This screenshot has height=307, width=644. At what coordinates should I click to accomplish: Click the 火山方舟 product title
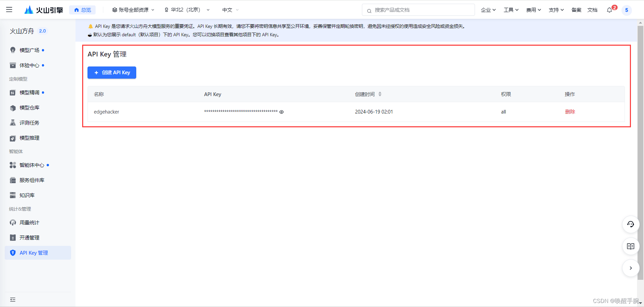click(22, 31)
